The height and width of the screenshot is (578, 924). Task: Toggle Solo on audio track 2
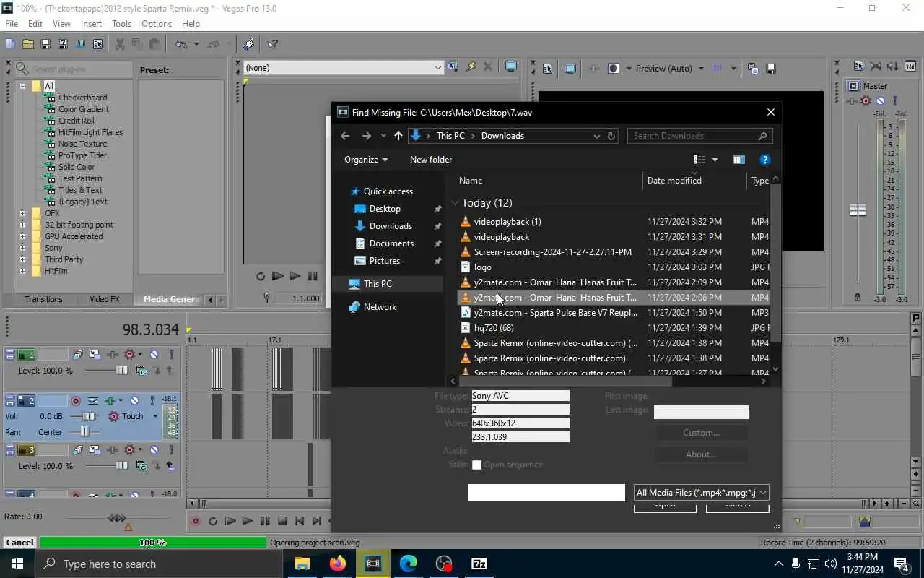click(152, 400)
